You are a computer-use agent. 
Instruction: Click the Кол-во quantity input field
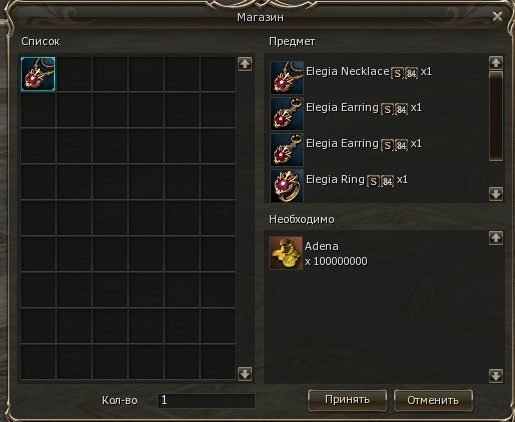click(x=206, y=400)
